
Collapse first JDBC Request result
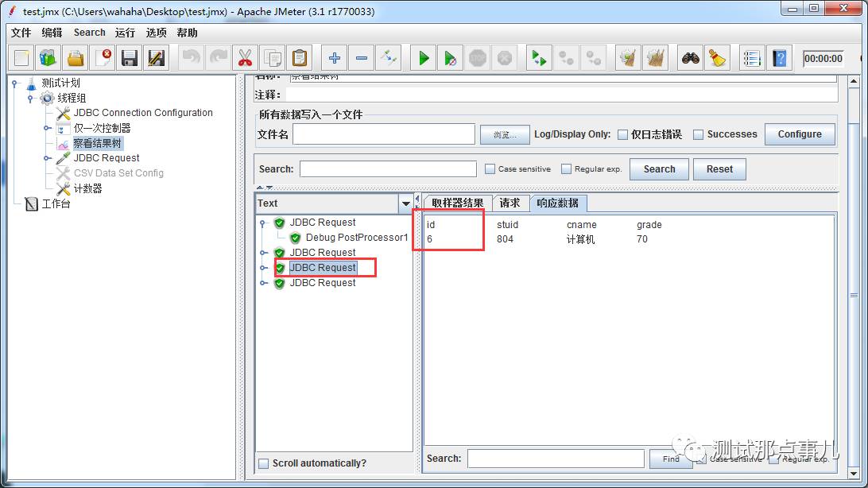pyautogui.click(x=264, y=223)
